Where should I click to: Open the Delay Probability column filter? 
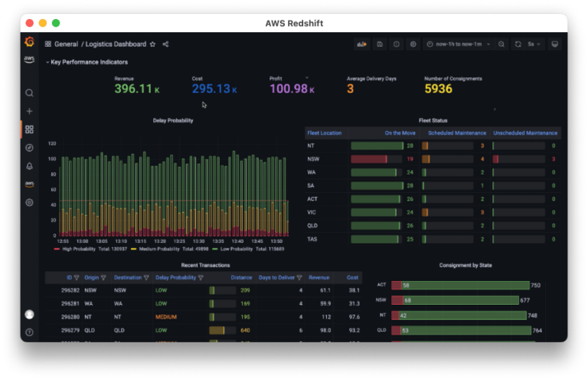201,278
